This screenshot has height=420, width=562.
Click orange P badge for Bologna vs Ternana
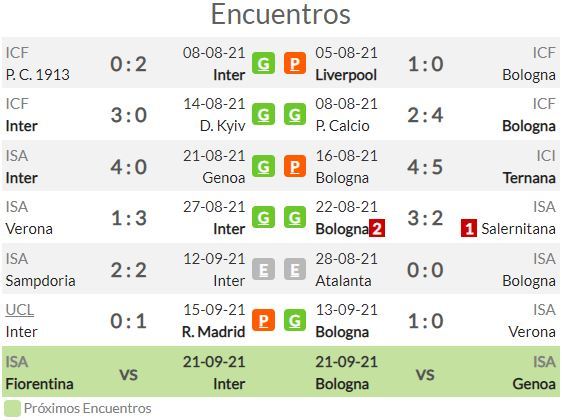click(x=295, y=166)
